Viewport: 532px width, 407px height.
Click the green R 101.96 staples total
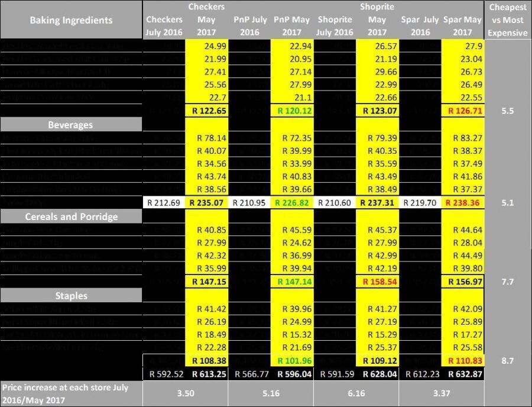(x=292, y=359)
